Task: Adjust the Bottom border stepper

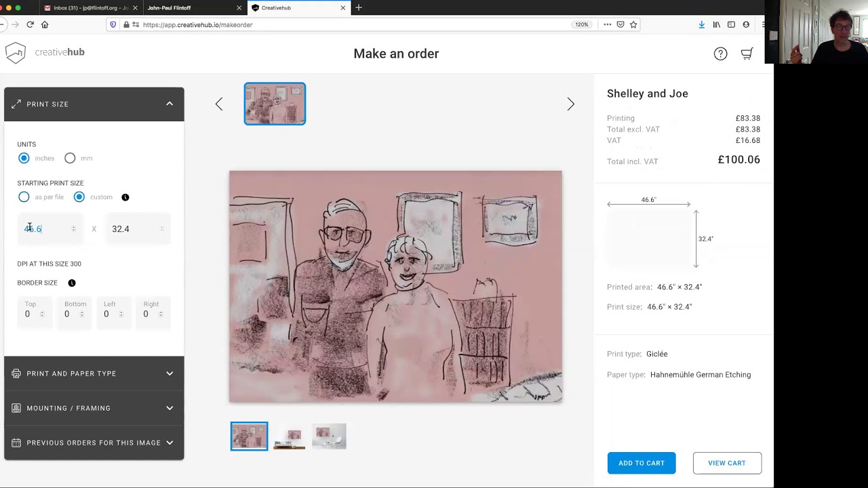Action: pyautogui.click(x=82, y=314)
